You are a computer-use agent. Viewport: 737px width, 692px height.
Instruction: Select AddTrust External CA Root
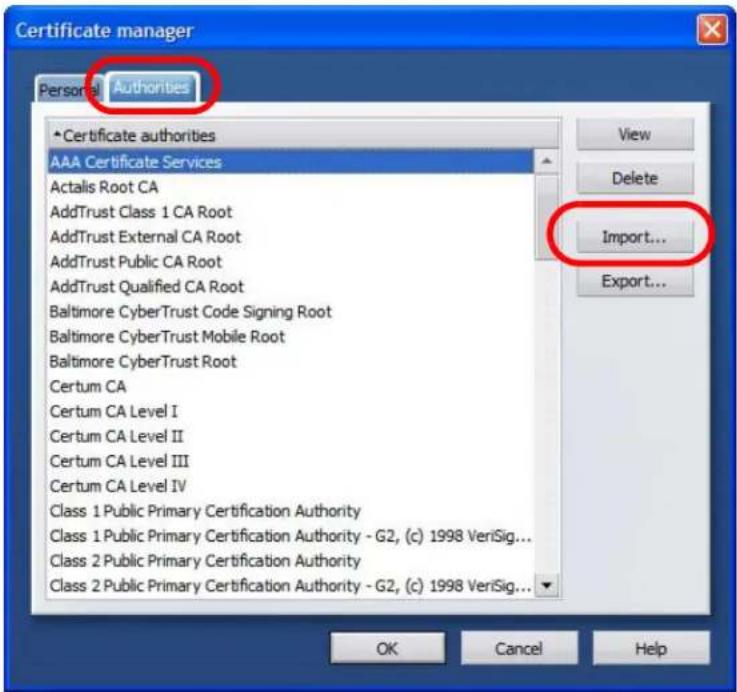tap(290, 237)
